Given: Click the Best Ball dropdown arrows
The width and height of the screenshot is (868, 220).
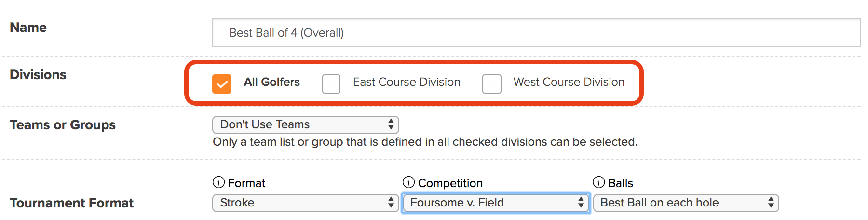Looking at the screenshot, I should [771, 203].
